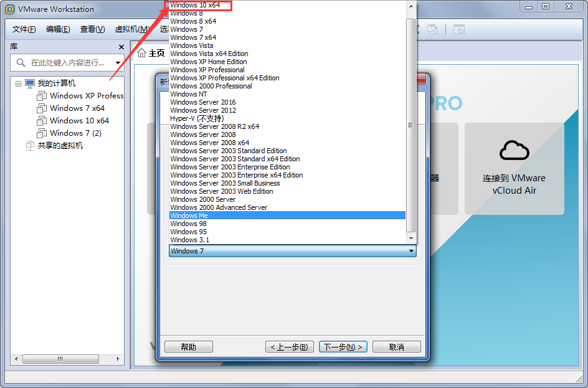The height and width of the screenshot is (388, 588).
Task: Choose Windows Server 2003 Web Edition option
Action: [x=287, y=191]
